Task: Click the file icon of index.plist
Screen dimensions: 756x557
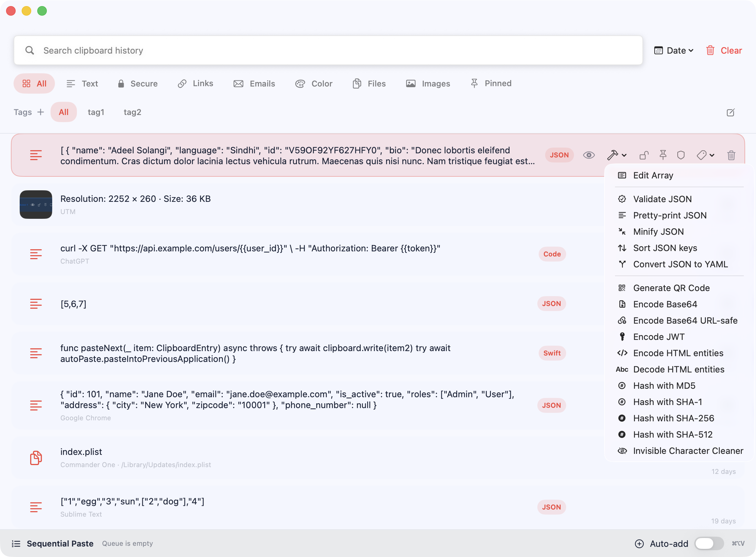Action: (x=36, y=458)
